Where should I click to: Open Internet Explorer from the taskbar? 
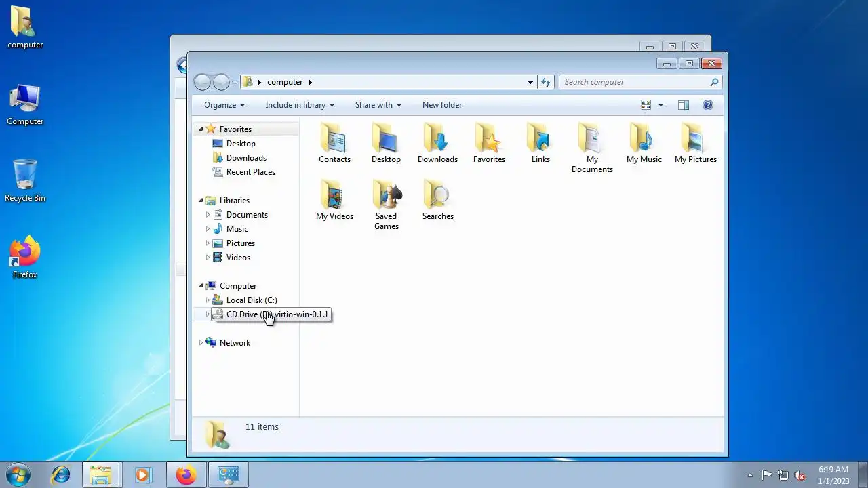click(x=60, y=475)
